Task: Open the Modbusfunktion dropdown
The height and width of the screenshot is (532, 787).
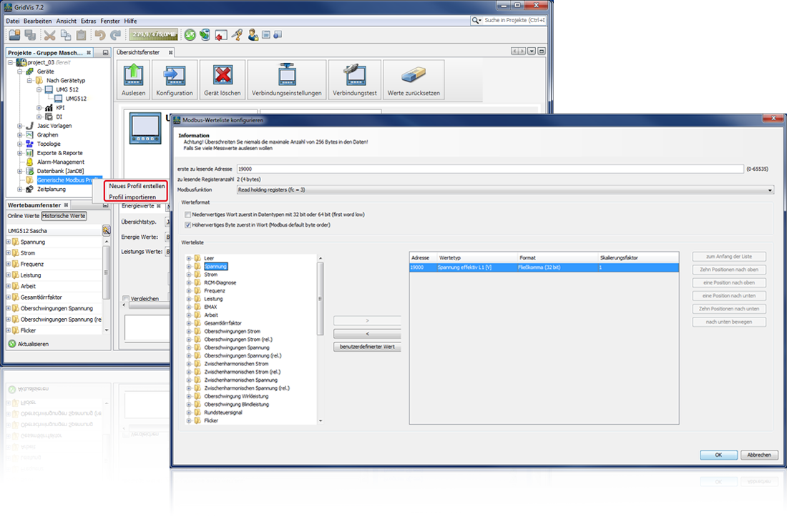Action: (x=771, y=189)
